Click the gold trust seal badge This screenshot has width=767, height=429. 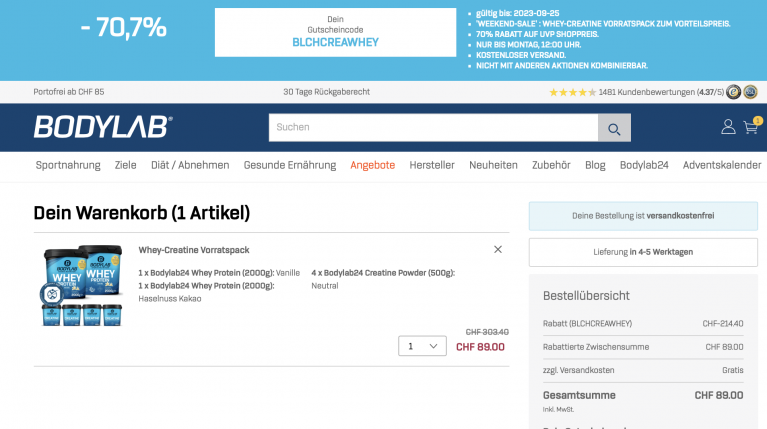pyautogui.click(x=733, y=92)
